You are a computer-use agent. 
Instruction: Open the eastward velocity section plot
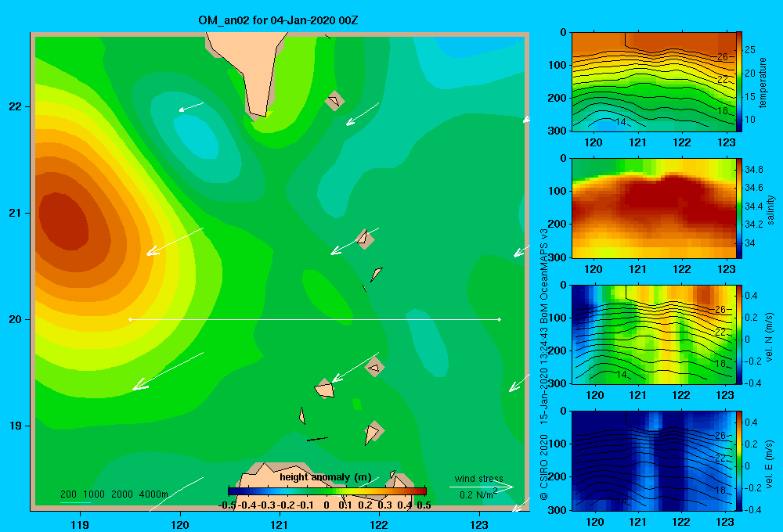(654, 461)
